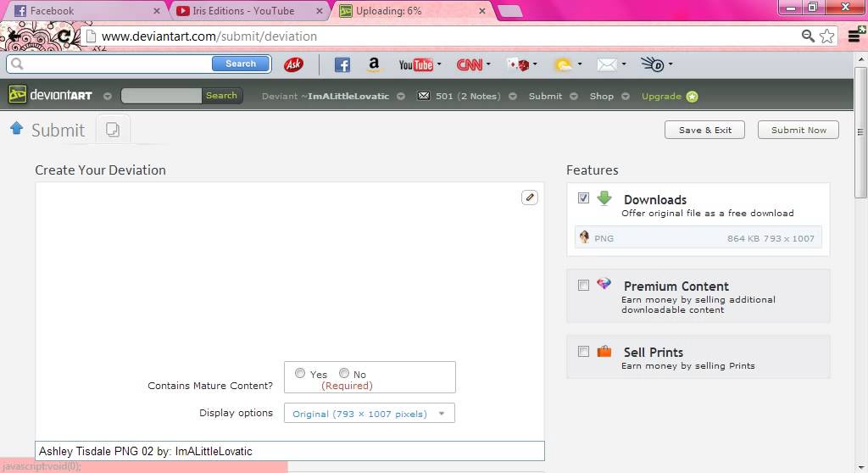This screenshot has width=868, height=473.
Task: Open the Amazon toolbar shortcut icon
Action: pyautogui.click(x=374, y=64)
